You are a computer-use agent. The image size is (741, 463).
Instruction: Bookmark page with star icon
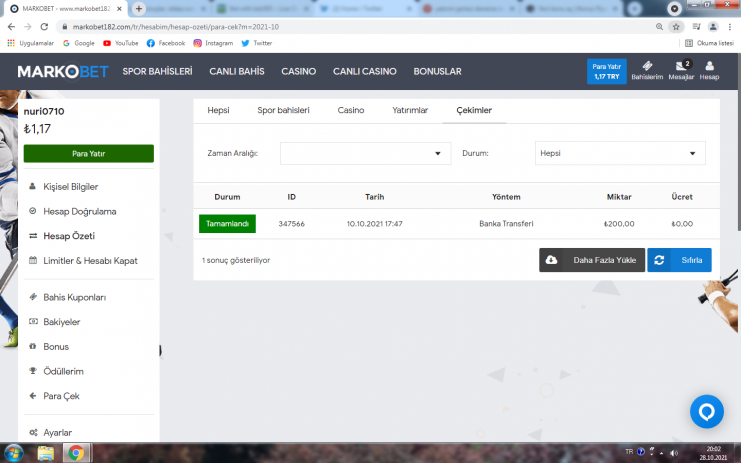point(676,27)
